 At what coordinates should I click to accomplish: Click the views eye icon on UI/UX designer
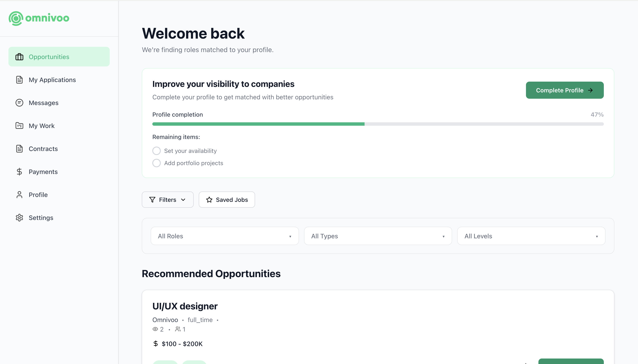click(x=155, y=329)
